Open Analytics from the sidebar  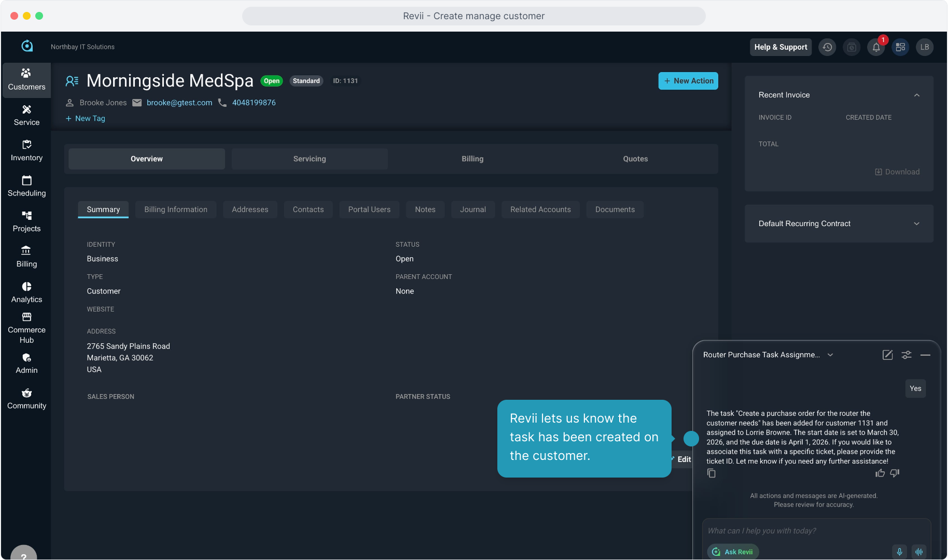[26, 292]
